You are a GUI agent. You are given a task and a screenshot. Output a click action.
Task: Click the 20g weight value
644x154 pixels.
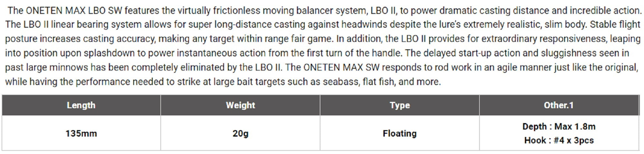240,133
